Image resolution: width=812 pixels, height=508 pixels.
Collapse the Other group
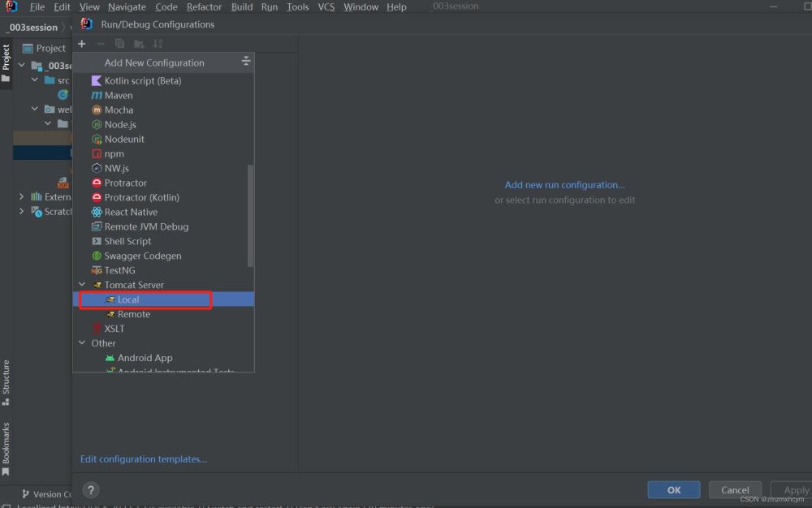82,343
